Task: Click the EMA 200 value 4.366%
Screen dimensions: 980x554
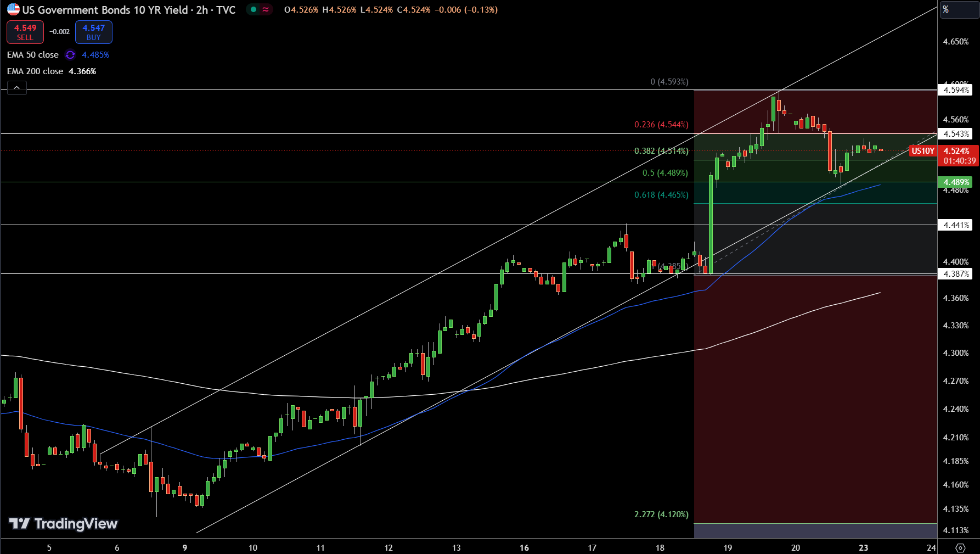Action: point(82,71)
